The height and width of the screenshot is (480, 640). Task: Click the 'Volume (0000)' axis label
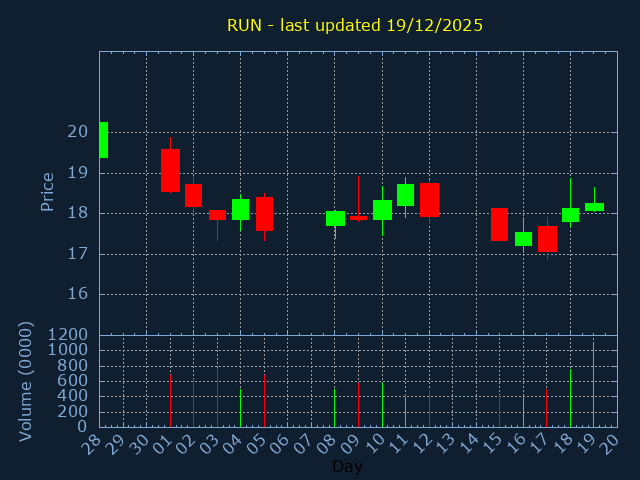tap(26, 381)
